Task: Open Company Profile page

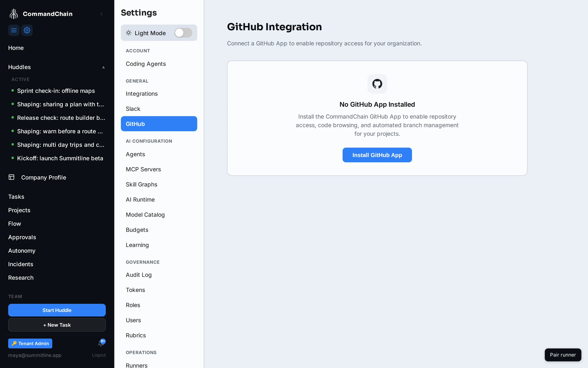Action: pyautogui.click(x=43, y=177)
